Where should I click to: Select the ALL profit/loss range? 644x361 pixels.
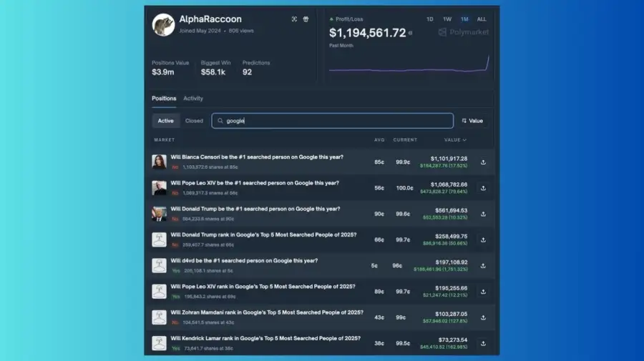482,19
